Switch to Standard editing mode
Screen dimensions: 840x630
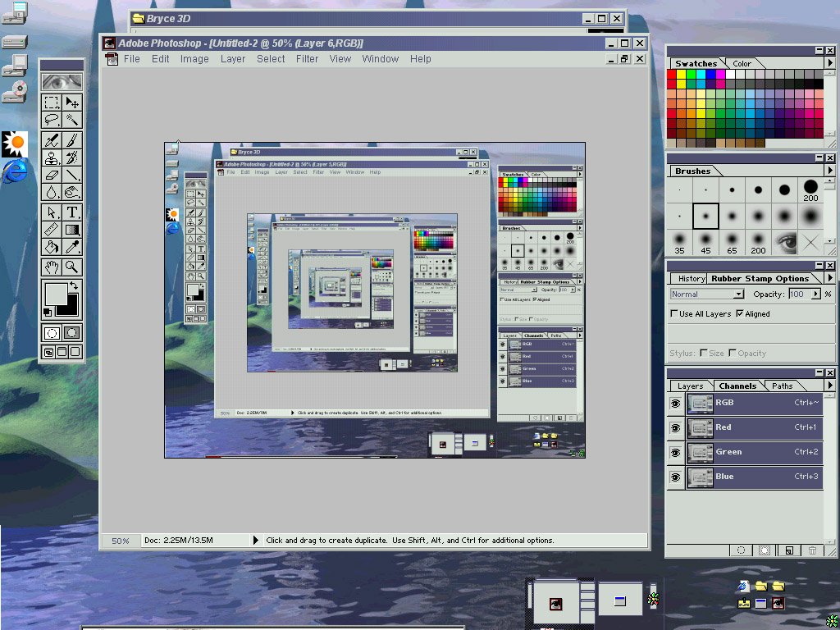point(52,333)
